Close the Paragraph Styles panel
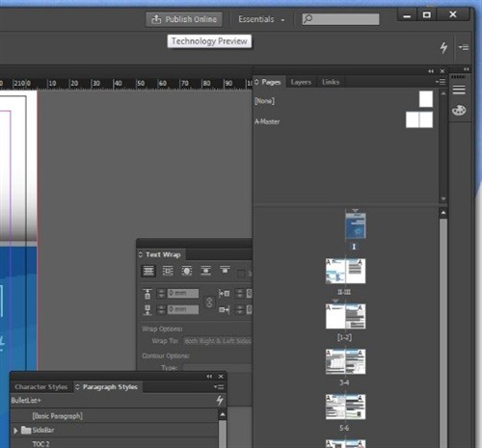Image resolution: width=482 pixels, height=448 pixels. click(221, 377)
